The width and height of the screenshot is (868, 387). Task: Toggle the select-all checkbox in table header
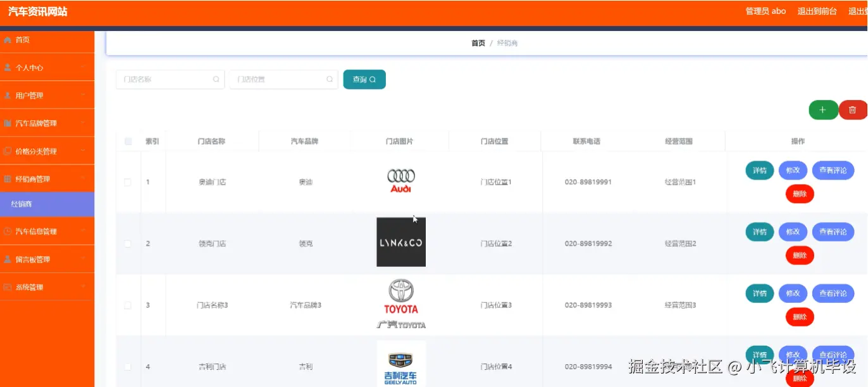[x=128, y=142]
